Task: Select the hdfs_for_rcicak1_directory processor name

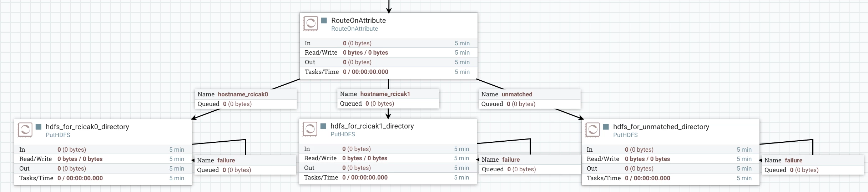Action: click(x=372, y=126)
